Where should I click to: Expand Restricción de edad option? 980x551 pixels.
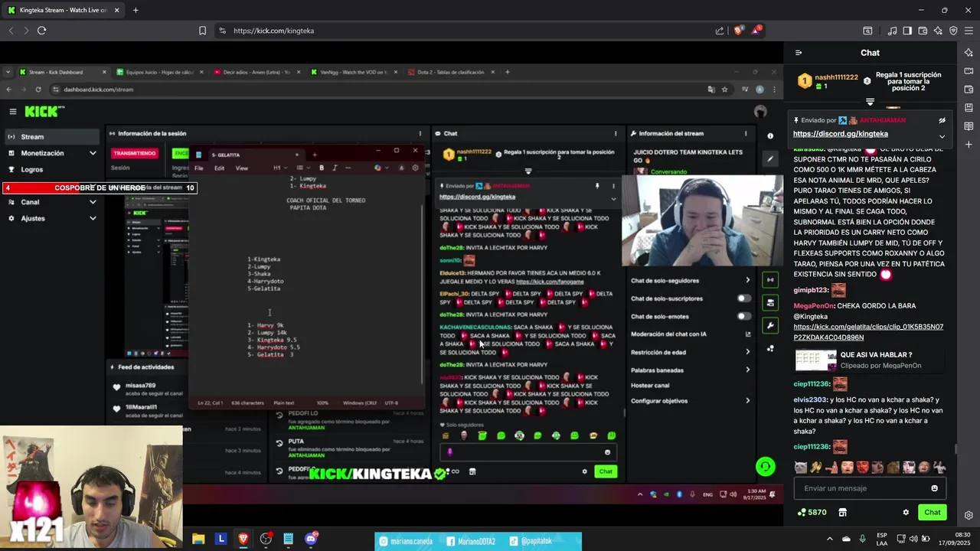(x=691, y=352)
